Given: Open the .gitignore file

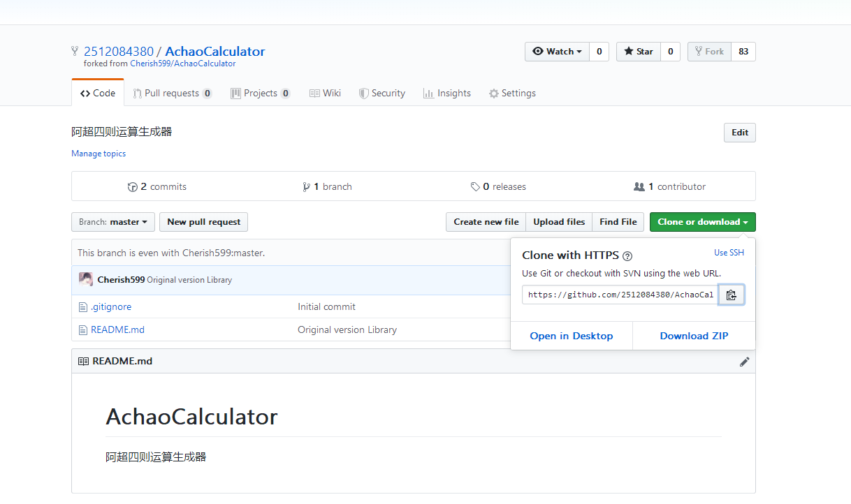Looking at the screenshot, I should [111, 306].
